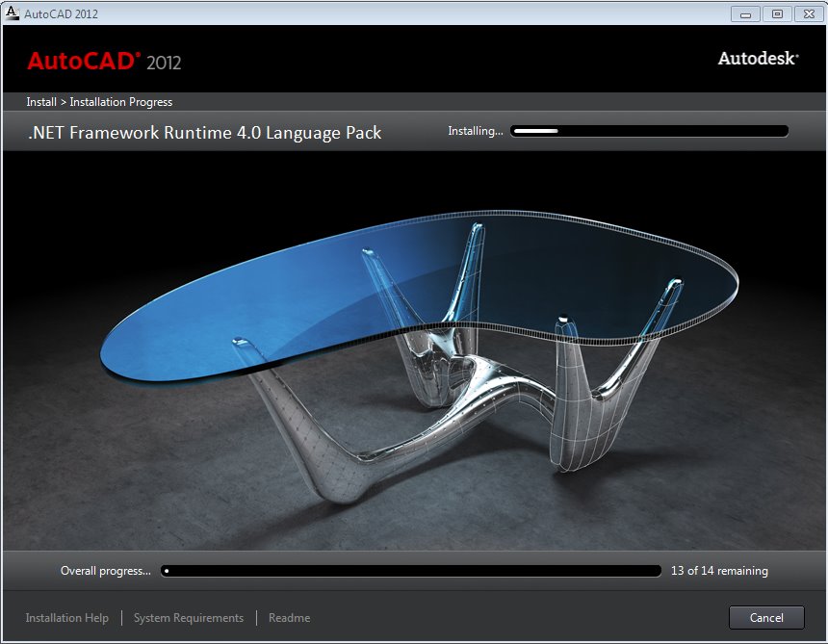Click the AutoCAD icon in title bar

(x=12, y=13)
